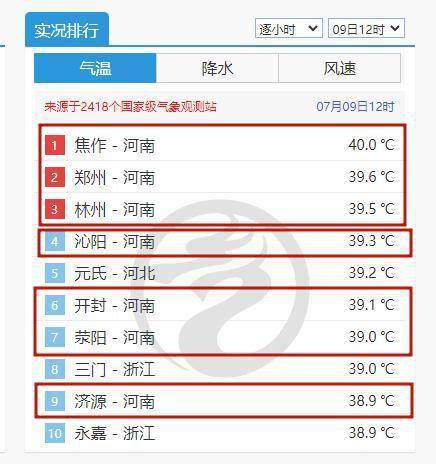Viewport: 436px width, 464px height.
Task: Click the 济源 temperature value 38.9 ℃
Action: (372, 401)
